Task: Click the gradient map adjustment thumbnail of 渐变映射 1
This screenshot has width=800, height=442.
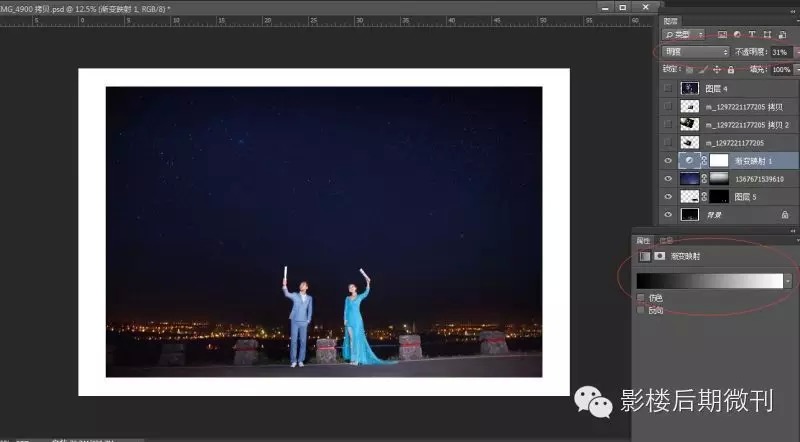Action: [689, 161]
